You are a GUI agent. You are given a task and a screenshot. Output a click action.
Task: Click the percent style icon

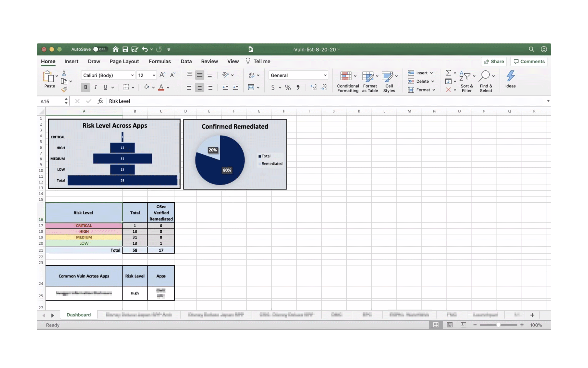[x=288, y=88]
